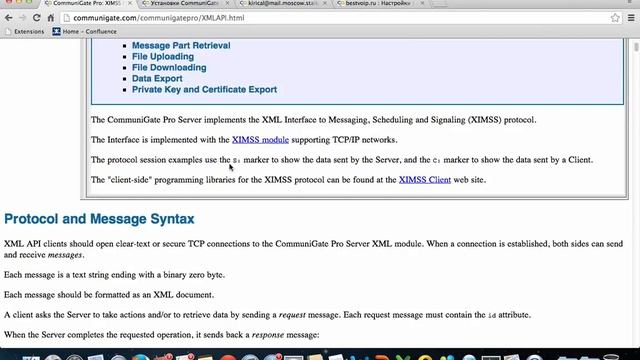Click the vertical scrollbar thumb
The width and height of the screenshot is (640, 360).
point(636,47)
